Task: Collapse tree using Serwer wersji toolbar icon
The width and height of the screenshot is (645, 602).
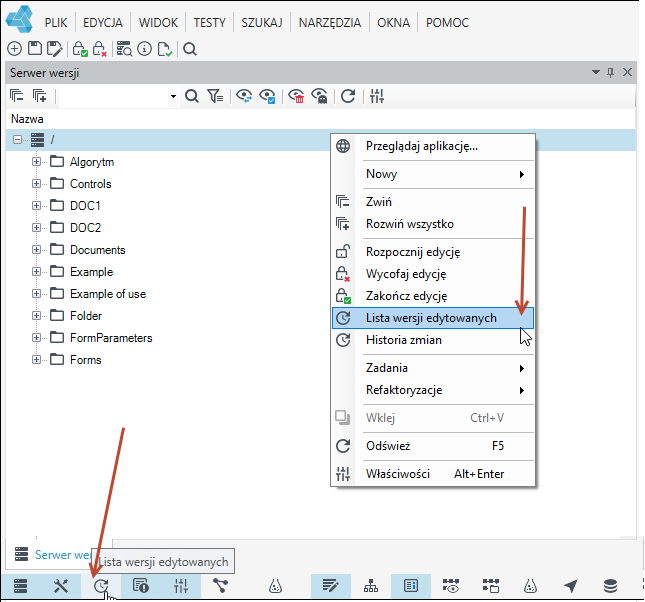Action: point(16,96)
